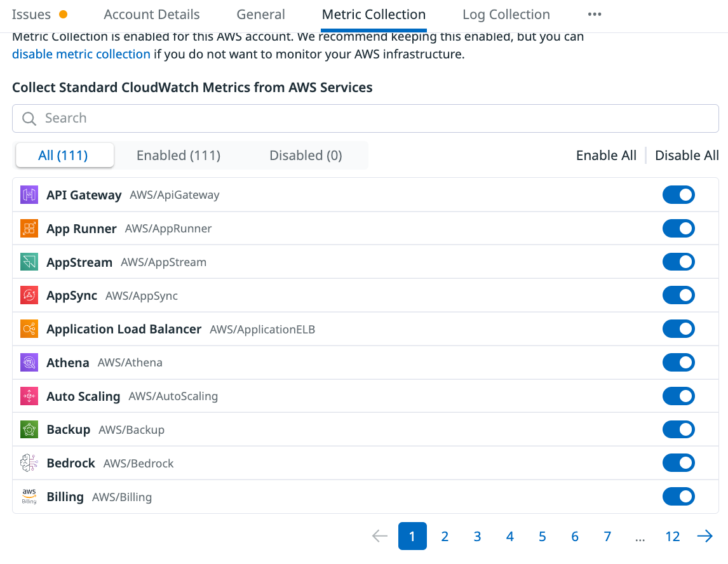728x564 pixels.
Task: Click the App Runner service icon
Action: (29, 229)
